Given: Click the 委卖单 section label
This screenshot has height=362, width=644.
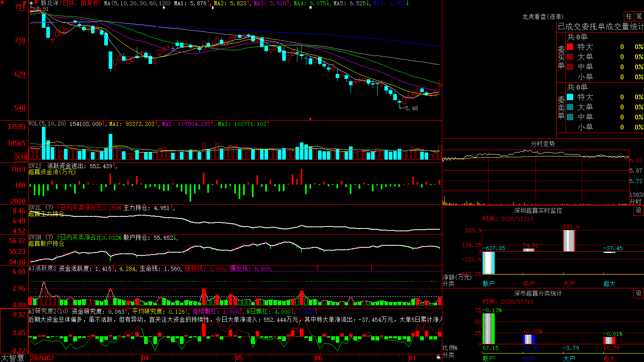Looking at the screenshot, I should coord(561,107).
